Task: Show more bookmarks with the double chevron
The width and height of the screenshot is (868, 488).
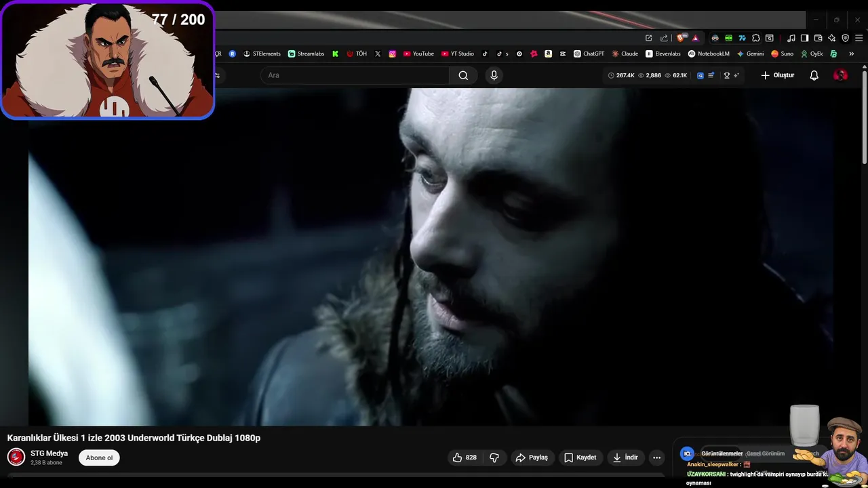Action: pyautogui.click(x=851, y=54)
